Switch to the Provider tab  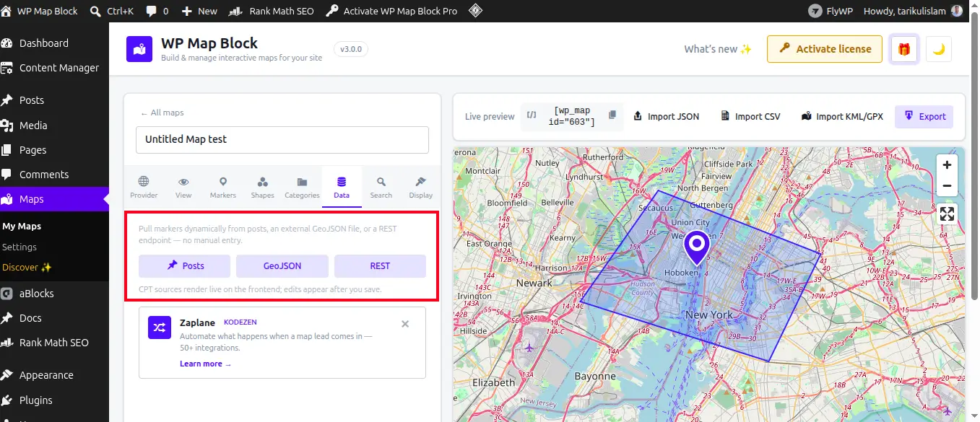click(144, 188)
